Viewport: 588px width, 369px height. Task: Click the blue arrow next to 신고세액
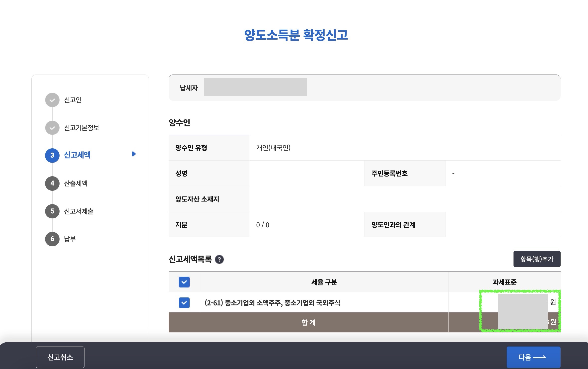coord(134,154)
